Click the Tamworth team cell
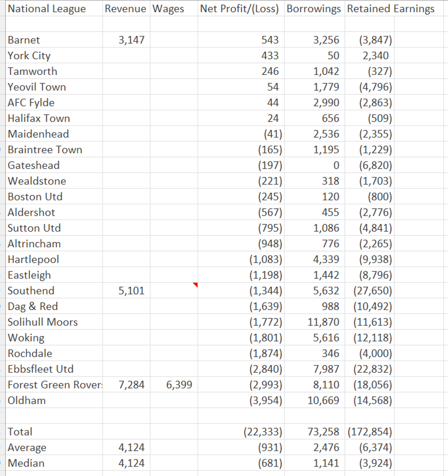This screenshot has width=448, height=476. click(x=55, y=71)
